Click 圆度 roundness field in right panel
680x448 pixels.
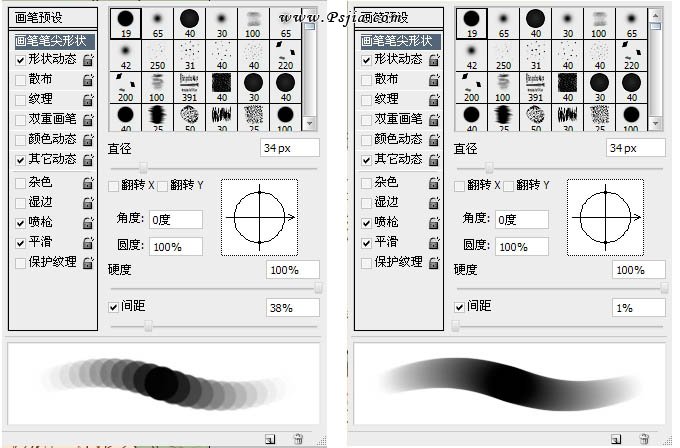(x=522, y=246)
